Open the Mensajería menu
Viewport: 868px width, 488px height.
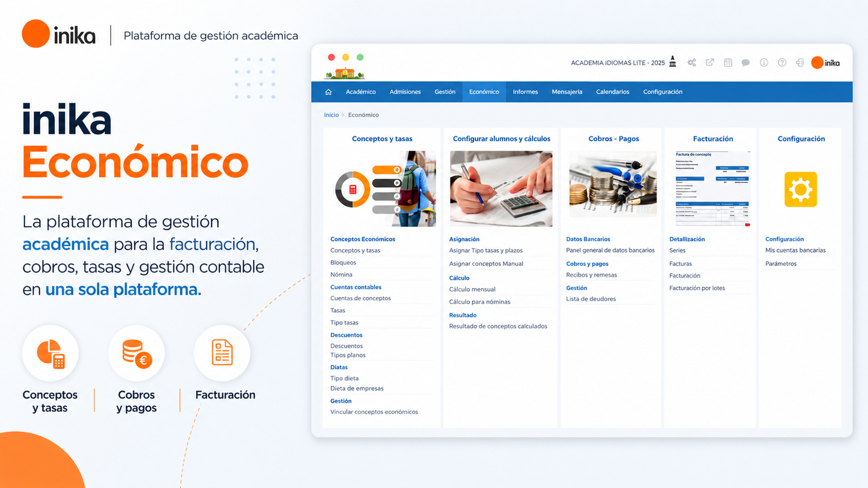pyautogui.click(x=567, y=92)
